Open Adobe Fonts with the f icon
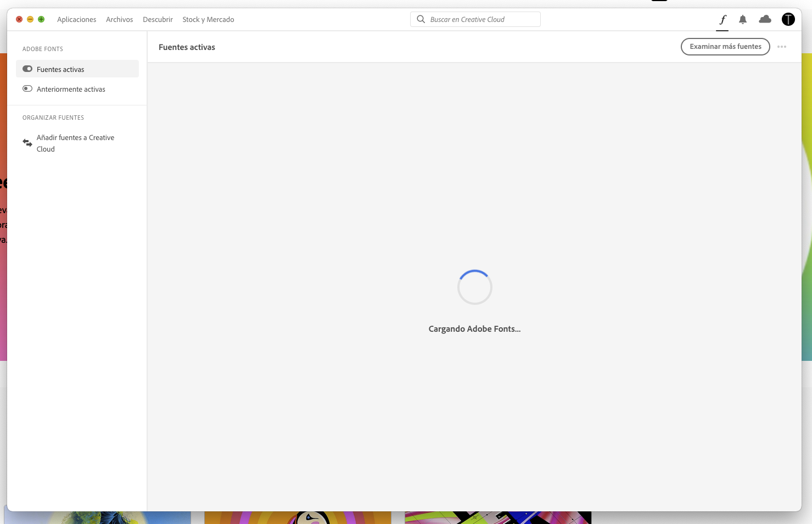Image resolution: width=812 pixels, height=524 pixels. [722, 19]
